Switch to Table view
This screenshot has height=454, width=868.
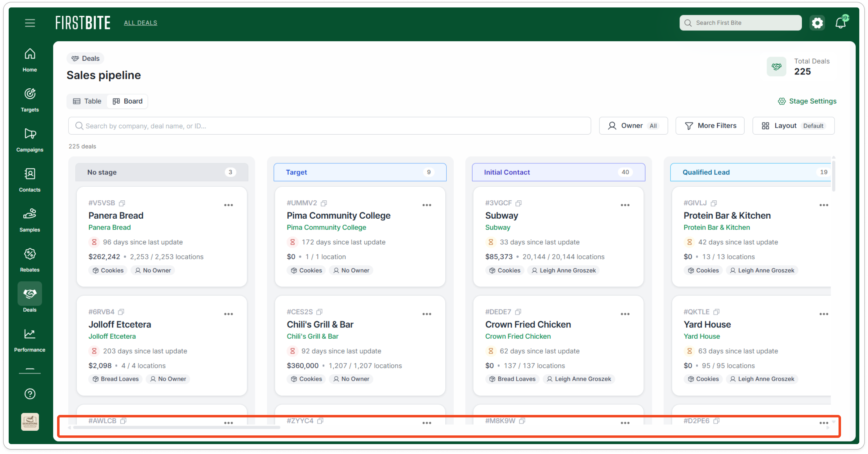[87, 101]
